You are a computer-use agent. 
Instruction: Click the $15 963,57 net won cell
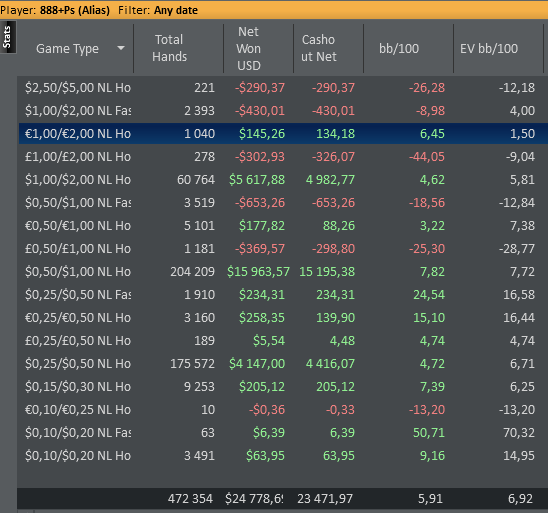click(258, 272)
